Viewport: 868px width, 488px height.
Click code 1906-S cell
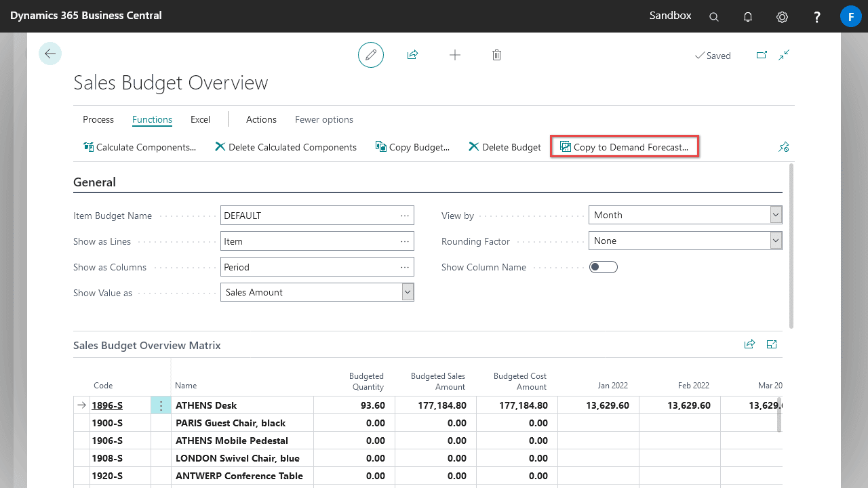tap(120, 441)
